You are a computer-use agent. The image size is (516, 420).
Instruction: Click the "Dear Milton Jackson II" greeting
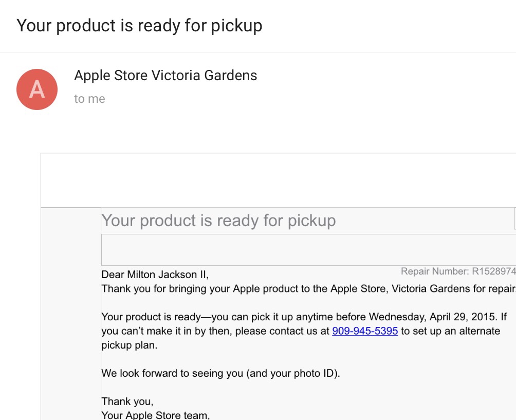155,275
